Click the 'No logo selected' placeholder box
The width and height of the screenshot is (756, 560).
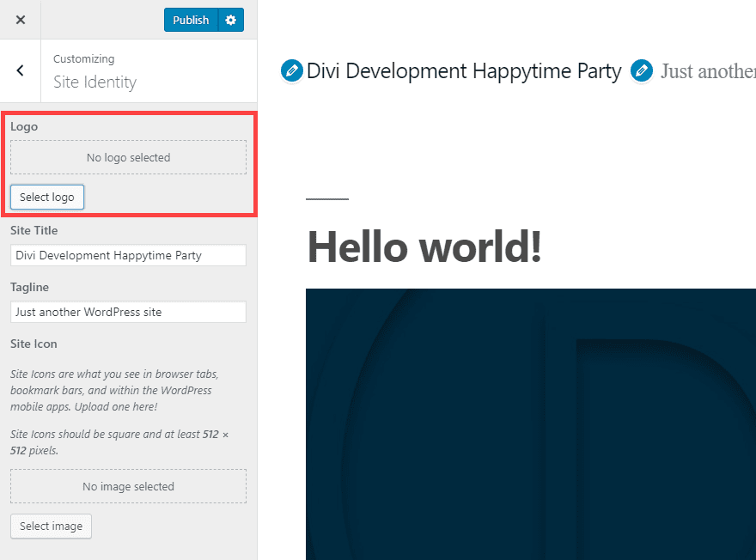coord(128,158)
